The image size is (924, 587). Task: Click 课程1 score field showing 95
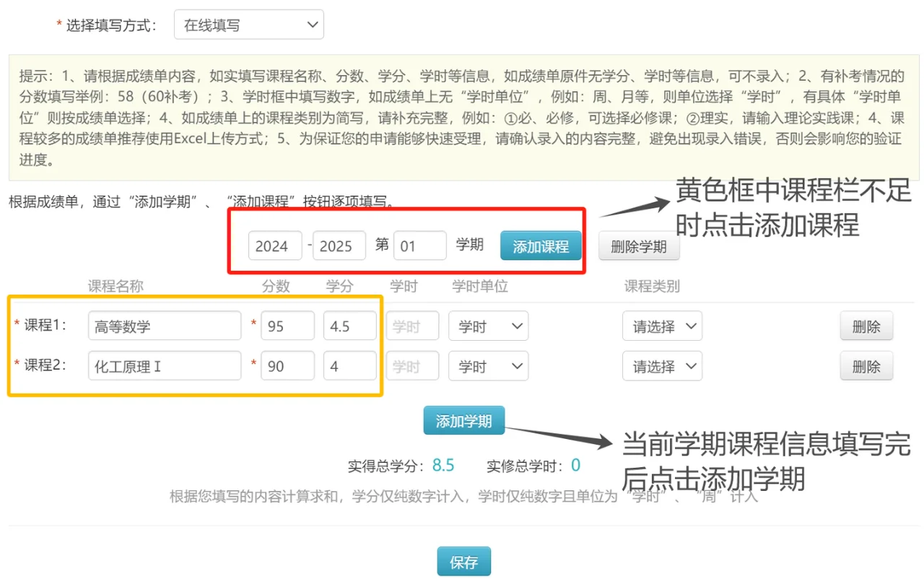(287, 326)
